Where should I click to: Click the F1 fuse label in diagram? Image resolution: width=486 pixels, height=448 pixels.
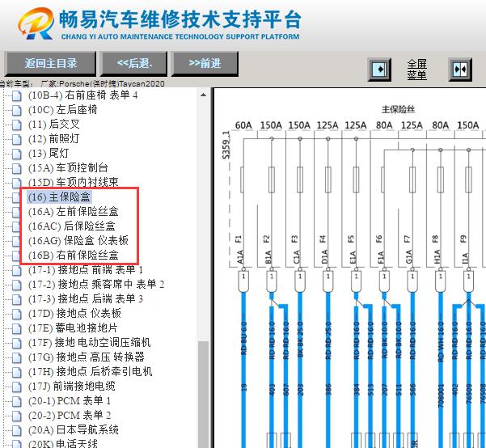[x=238, y=239]
